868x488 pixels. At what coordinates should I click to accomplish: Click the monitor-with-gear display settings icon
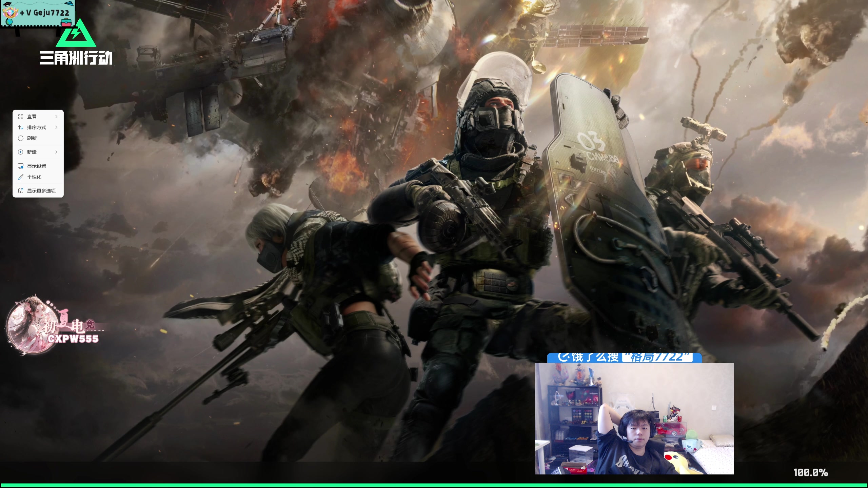[x=21, y=166]
